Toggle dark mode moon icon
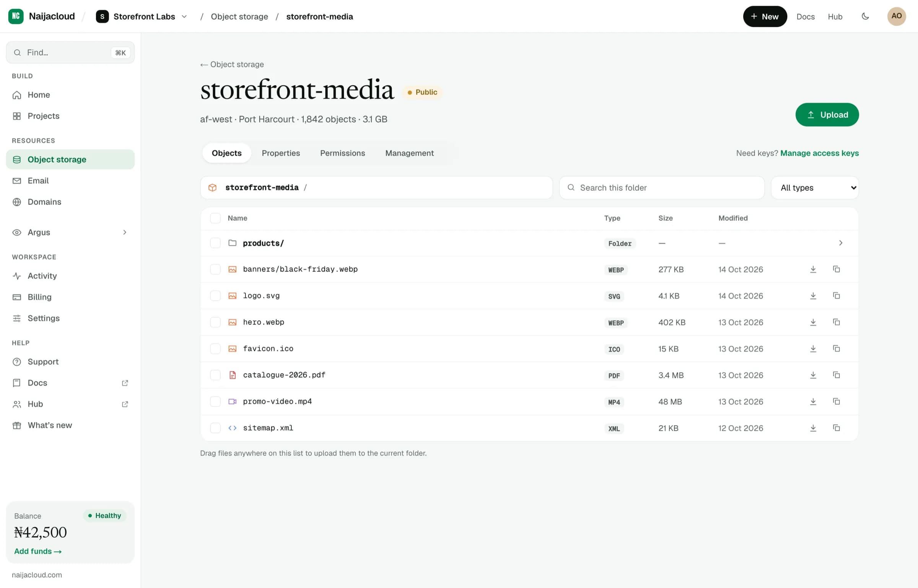This screenshot has width=918, height=588. pyautogui.click(x=865, y=16)
